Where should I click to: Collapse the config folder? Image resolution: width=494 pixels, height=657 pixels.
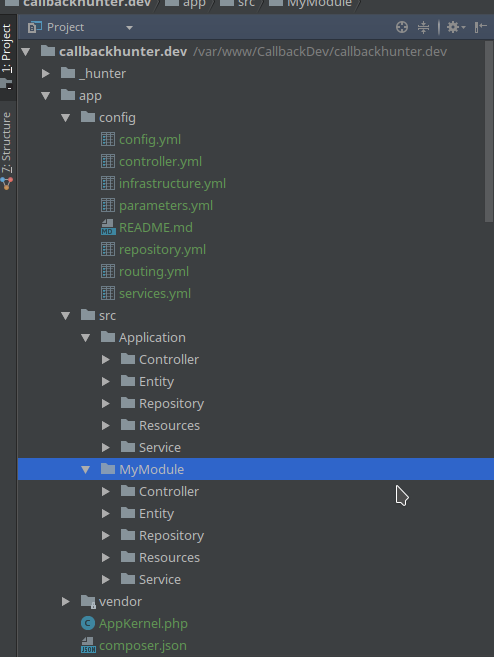[66, 118]
